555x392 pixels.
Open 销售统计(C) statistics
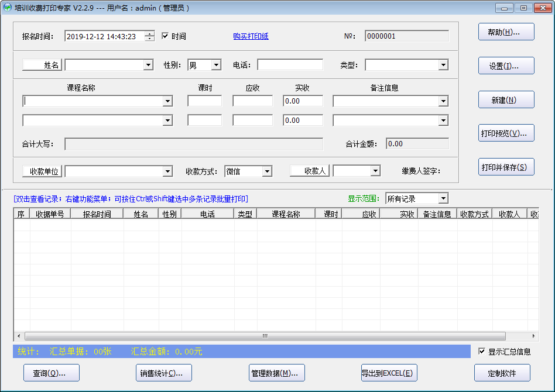pos(164,373)
